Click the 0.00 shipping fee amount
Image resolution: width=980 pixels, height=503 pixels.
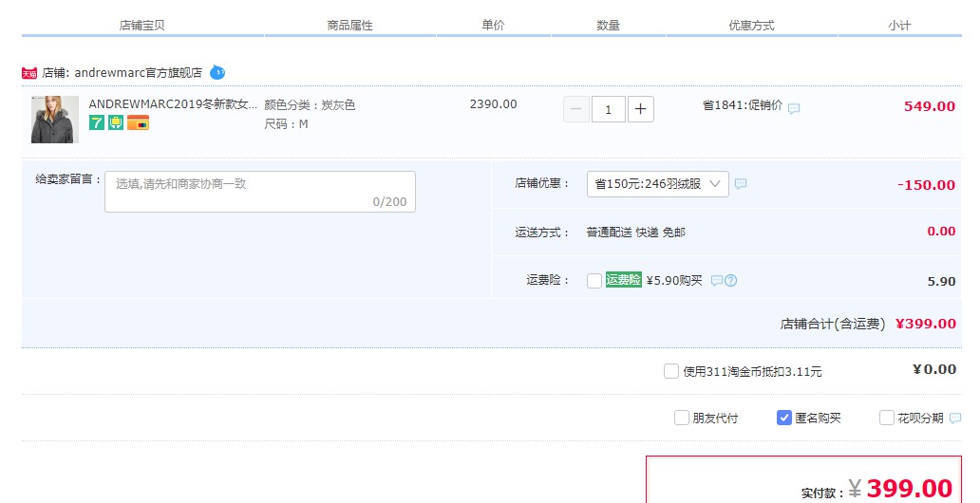941,232
